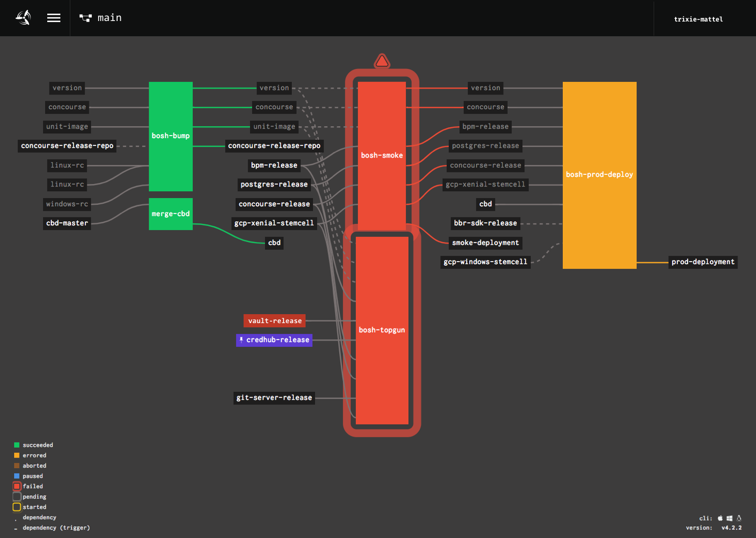Open the cbd-master resource
This screenshot has width=756, height=538.
point(67,223)
